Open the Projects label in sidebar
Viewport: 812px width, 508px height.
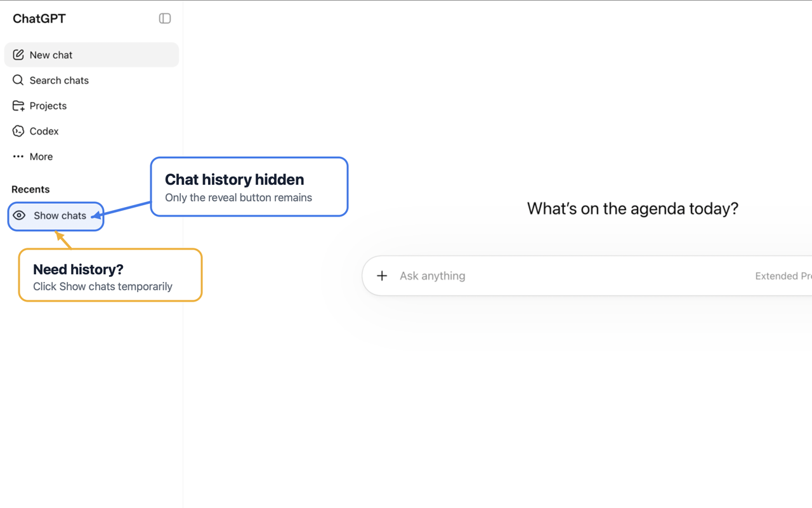(48, 105)
